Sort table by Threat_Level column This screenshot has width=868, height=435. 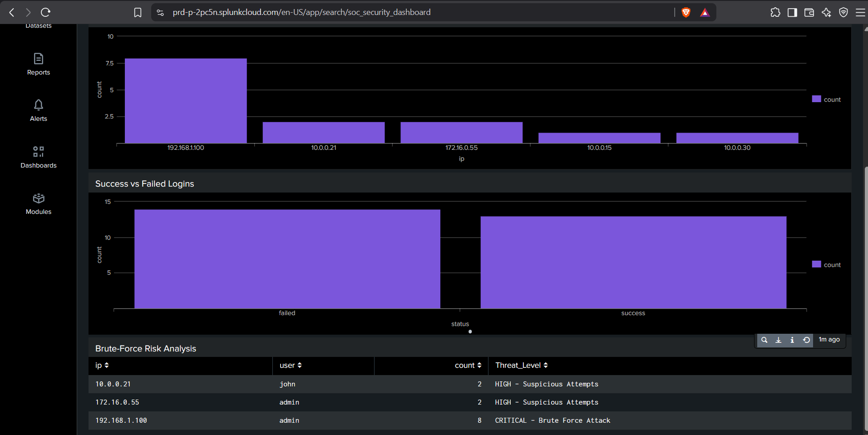pos(522,366)
